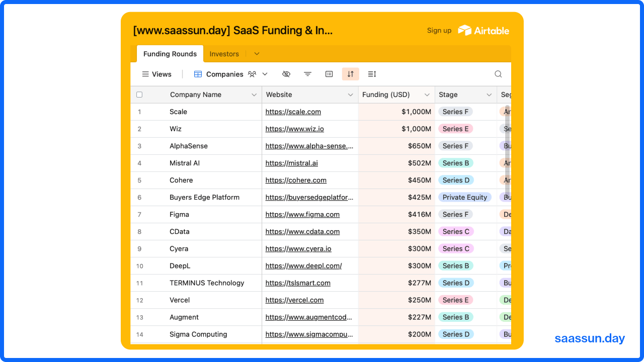Open the Buyers Edge Platform website link
Viewport: 644px width, 362px height.
309,197
